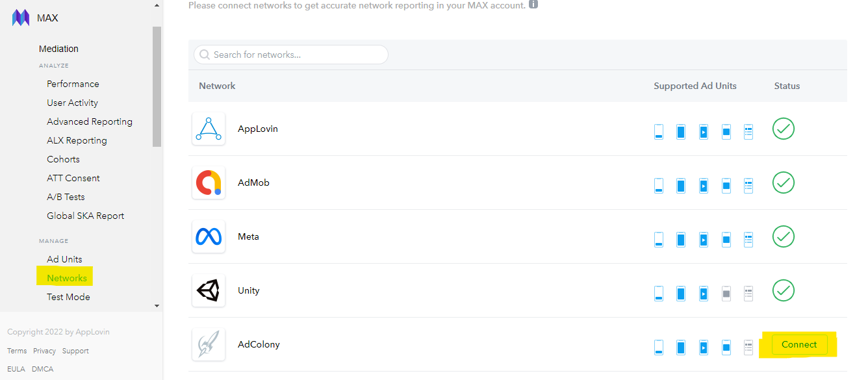Go to Ad Units under Manage

[x=64, y=259]
